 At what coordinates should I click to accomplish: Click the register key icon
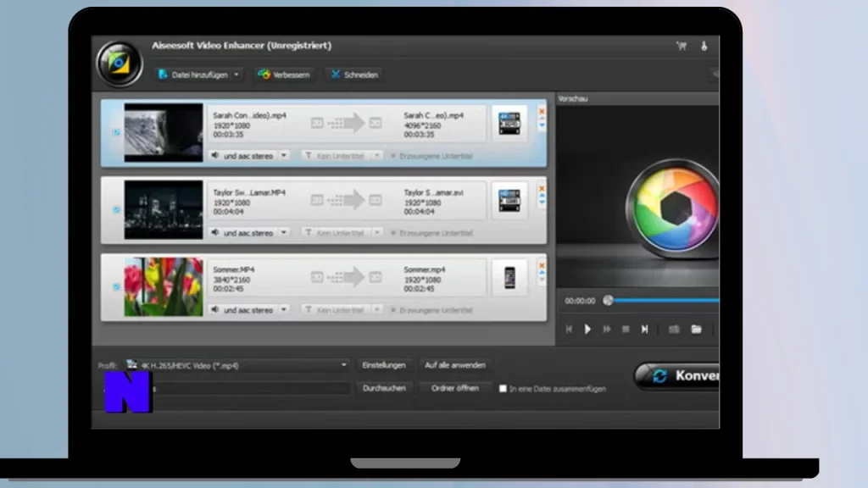[704, 46]
